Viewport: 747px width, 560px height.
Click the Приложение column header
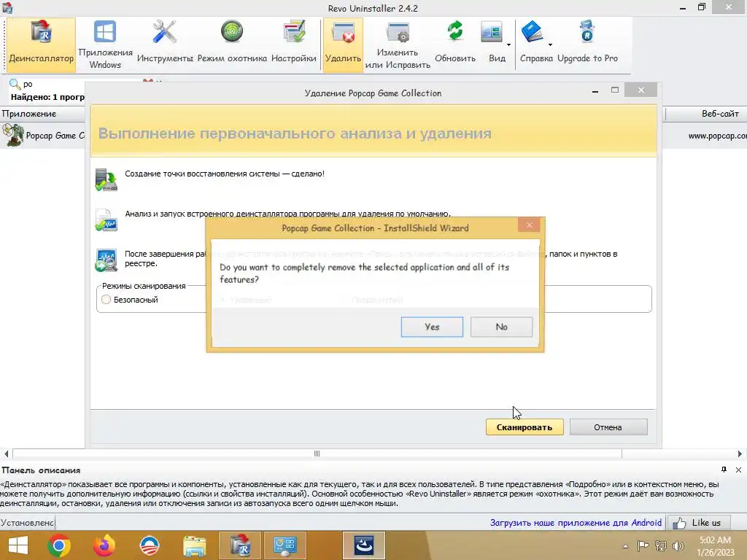point(42,114)
